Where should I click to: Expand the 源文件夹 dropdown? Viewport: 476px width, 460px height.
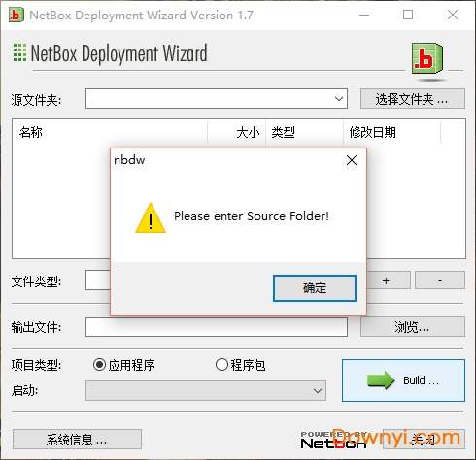pos(339,99)
